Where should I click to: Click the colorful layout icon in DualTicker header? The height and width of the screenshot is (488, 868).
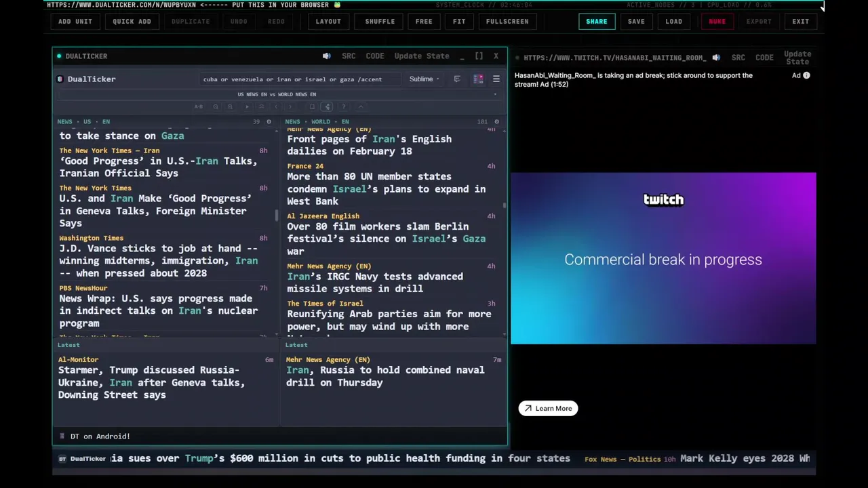(478, 79)
